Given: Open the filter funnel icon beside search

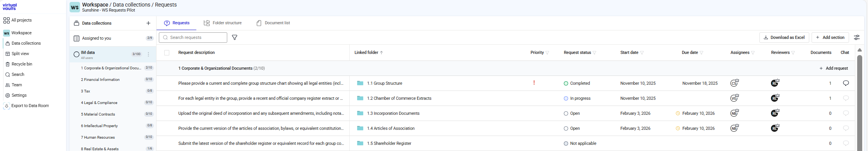Looking at the screenshot, I should click(234, 37).
